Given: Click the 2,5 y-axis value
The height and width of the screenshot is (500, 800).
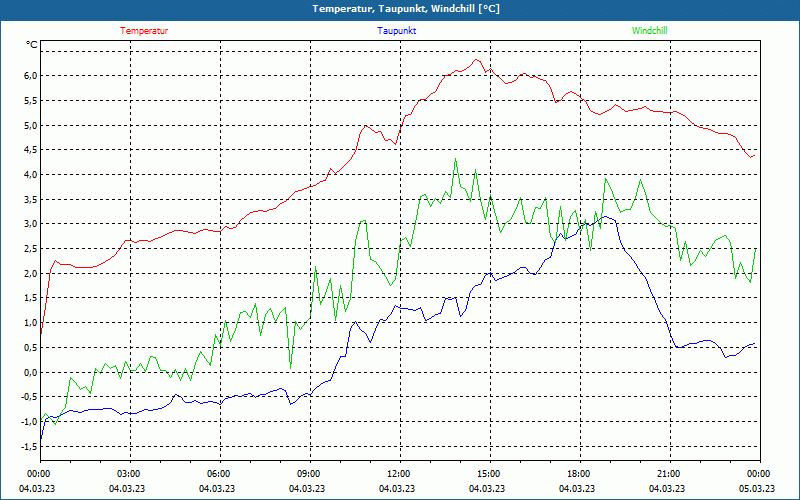Looking at the screenshot, I should coord(31,249).
